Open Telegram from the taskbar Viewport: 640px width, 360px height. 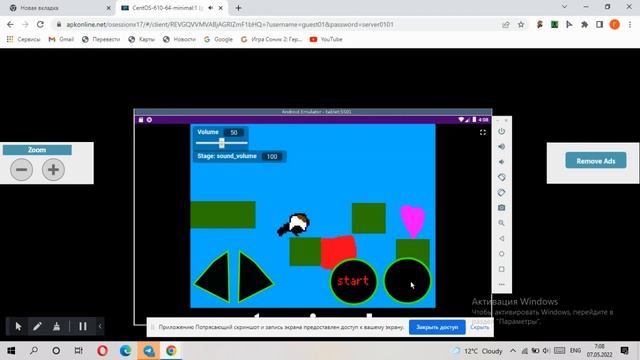(149, 351)
